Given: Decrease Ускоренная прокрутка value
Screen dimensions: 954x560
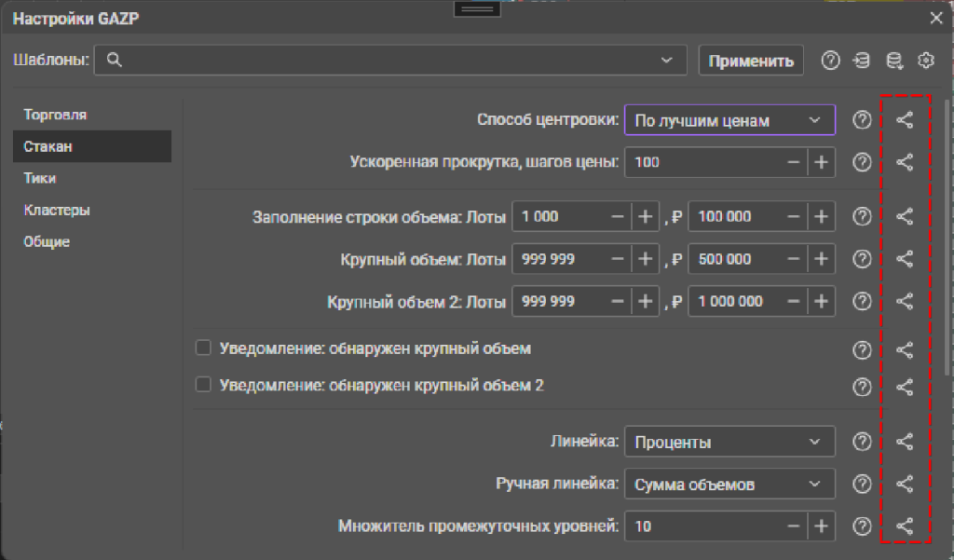Looking at the screenshot, I should pyautogui.click(x=794, y=162).
